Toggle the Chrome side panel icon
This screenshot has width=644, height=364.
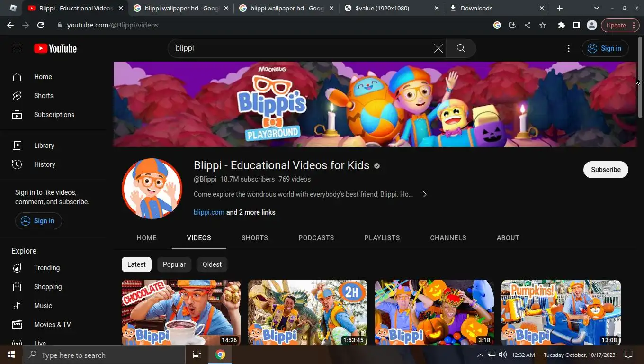click(576, 25)
